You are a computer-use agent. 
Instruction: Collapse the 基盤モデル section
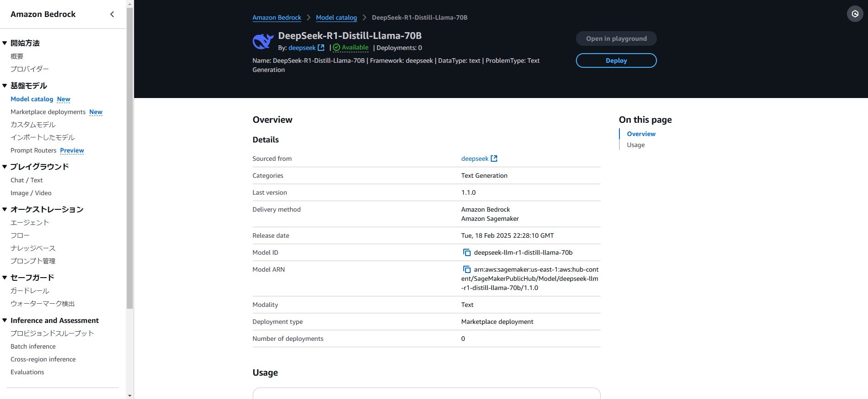5,86
